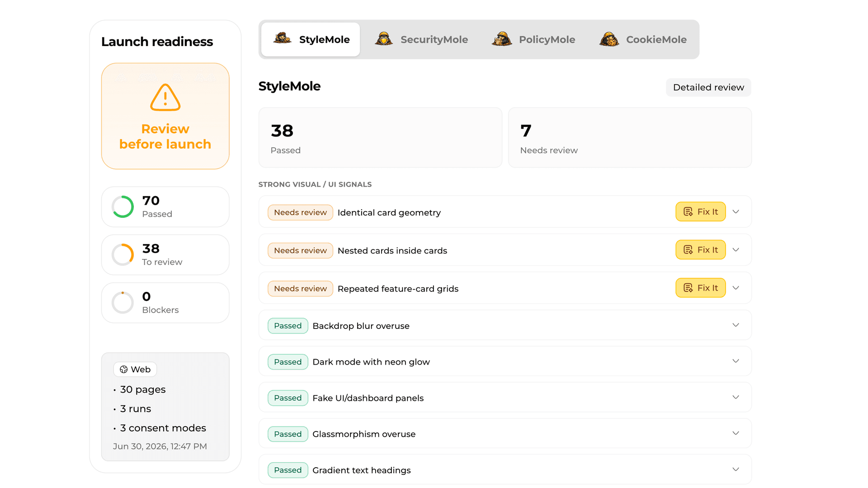Click the 7 Needs review summary card
The width and height of the screenshot is (868, 488).
[x=630, y=137]
